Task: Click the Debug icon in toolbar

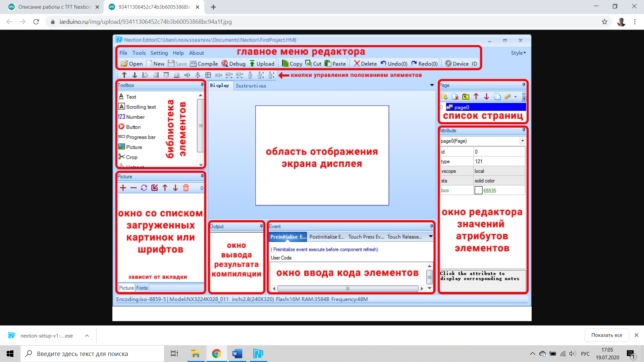Action: pos(225,64)
